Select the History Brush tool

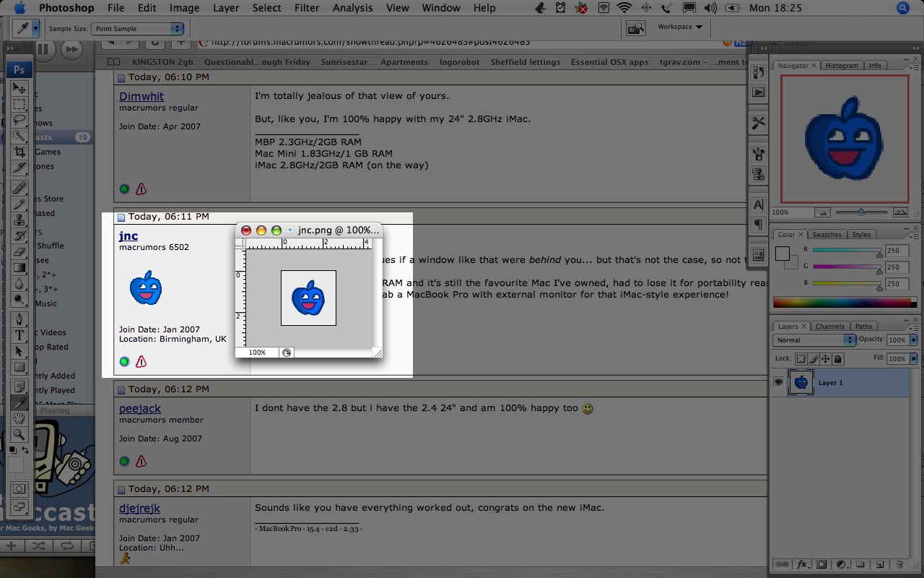tap(19, 236)
